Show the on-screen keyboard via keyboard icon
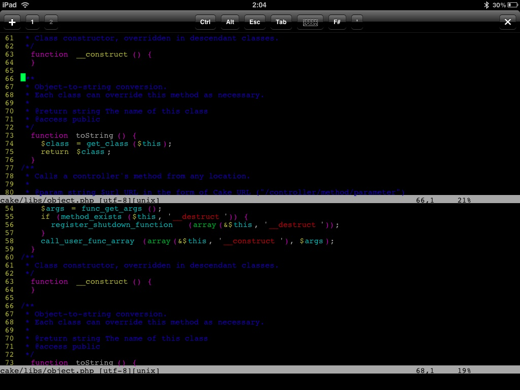520x390 pixels. 310,22
